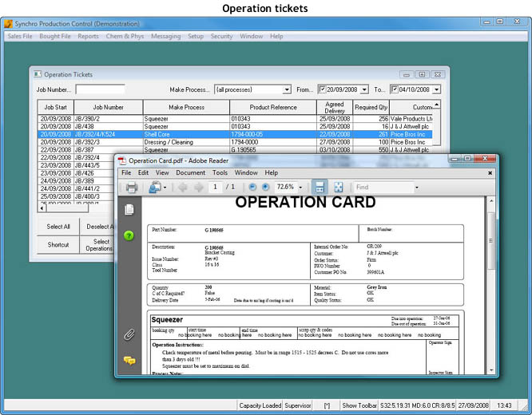Viewport: 532px width, 415px height.
Task: Zoom in with the plus icon
Action: click(266, 187)
